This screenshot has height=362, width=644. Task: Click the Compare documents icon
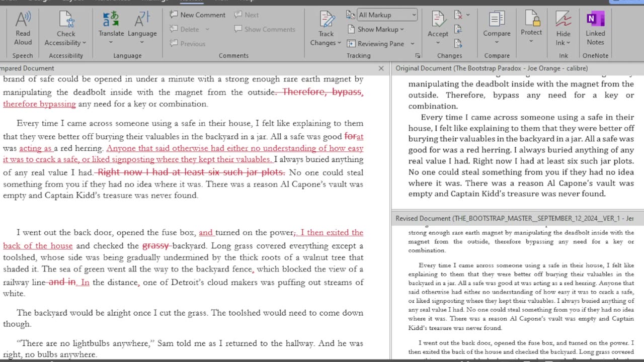497,19
